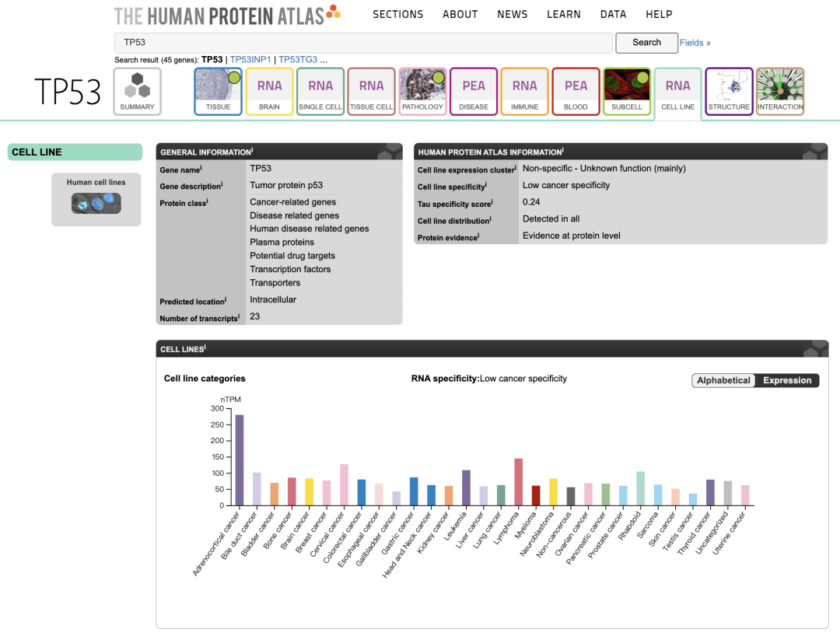Click the Adrenocortical cancer bar
Screen dimensions: 840x636
pos(240,460)
